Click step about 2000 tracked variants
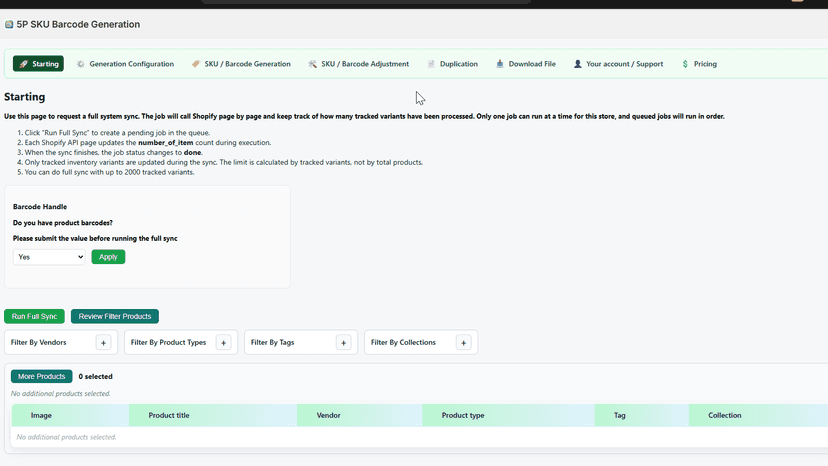This screenshot has height=466, width=828. coord(109,172)
